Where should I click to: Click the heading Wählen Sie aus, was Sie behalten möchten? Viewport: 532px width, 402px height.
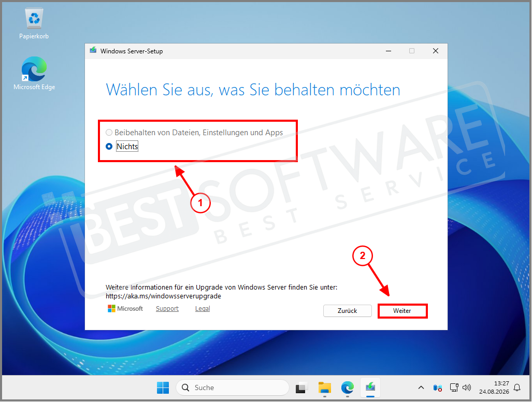tap(253, 90)
